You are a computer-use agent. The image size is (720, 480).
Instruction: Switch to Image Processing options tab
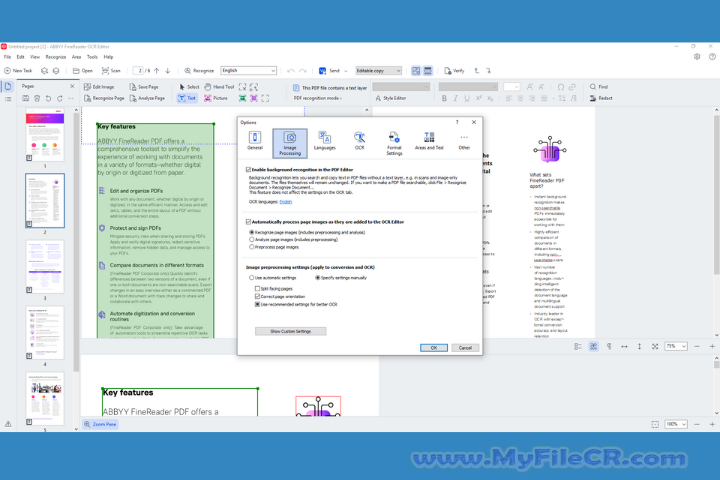290,143
